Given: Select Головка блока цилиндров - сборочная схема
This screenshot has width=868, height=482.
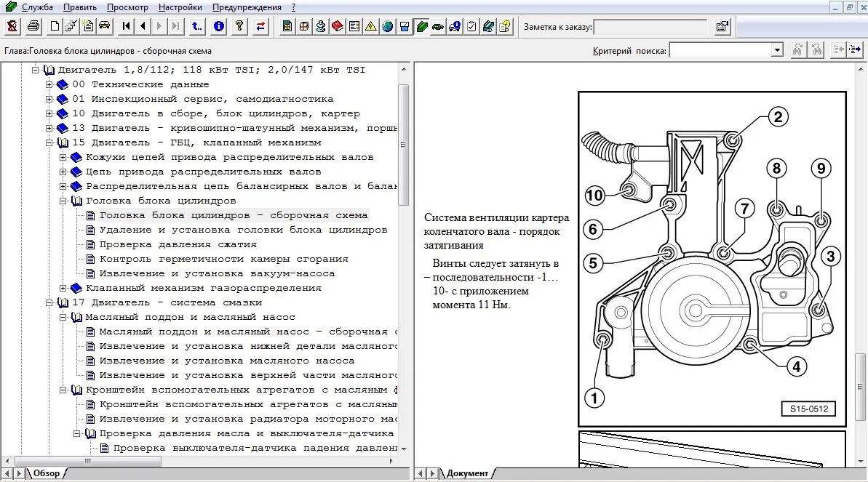Looking at the screenshot, I should (233, 215).
